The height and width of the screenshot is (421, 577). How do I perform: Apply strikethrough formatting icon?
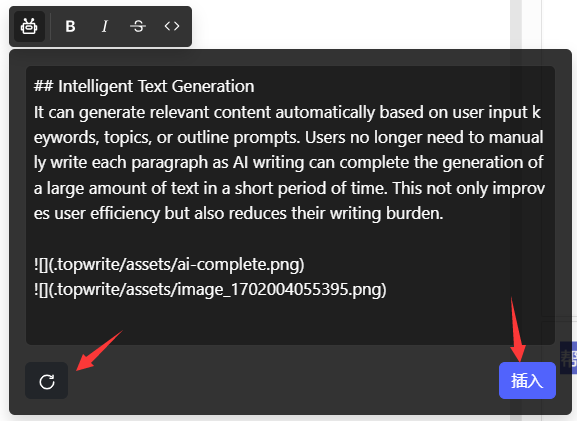tap(138, 26)
